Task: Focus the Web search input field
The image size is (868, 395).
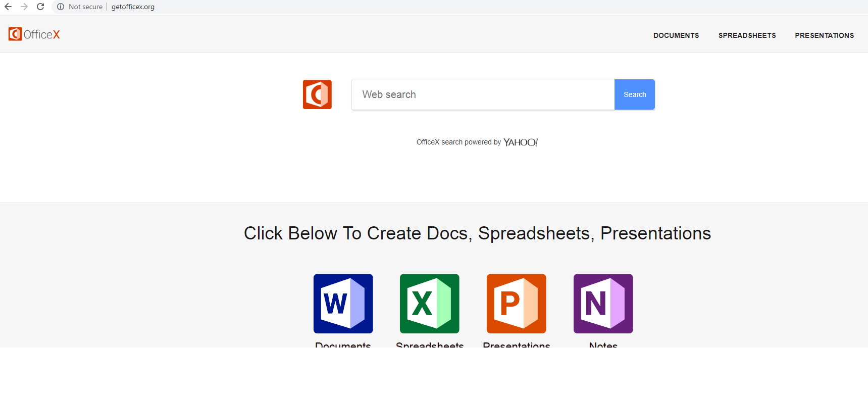Action: point(483,94)
